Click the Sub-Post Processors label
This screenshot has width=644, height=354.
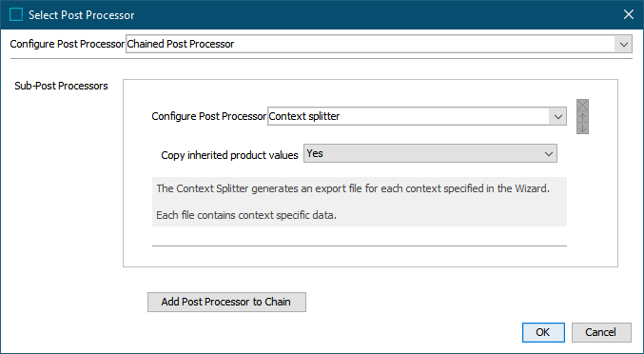click(61, 86)
